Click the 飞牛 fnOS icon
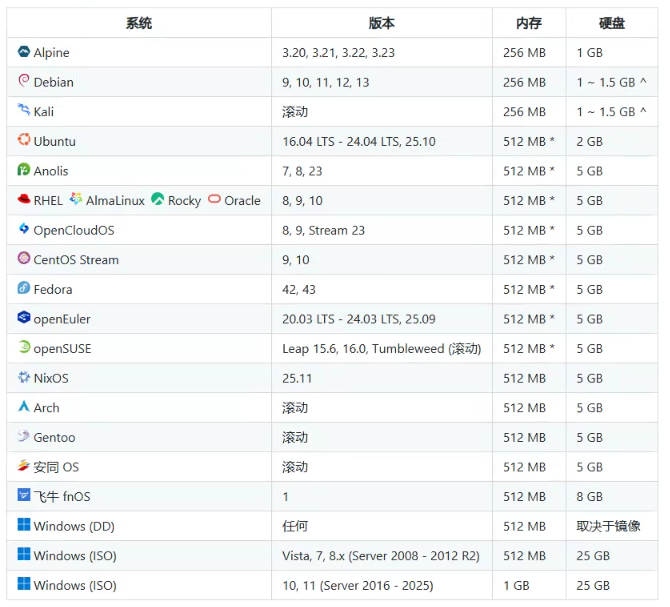 click(x=24, y=496)
